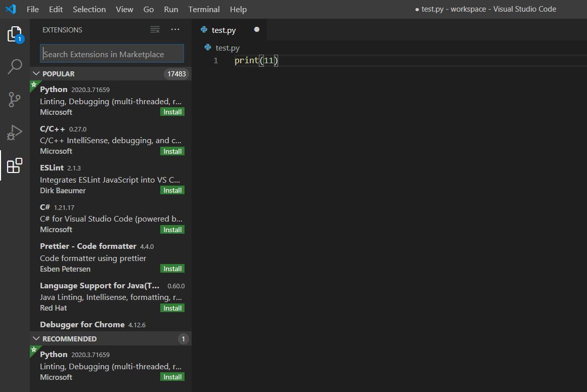Open the Explorer view in activity bar
The height and width of the screenshot is (392, 587).
(15, 34)
